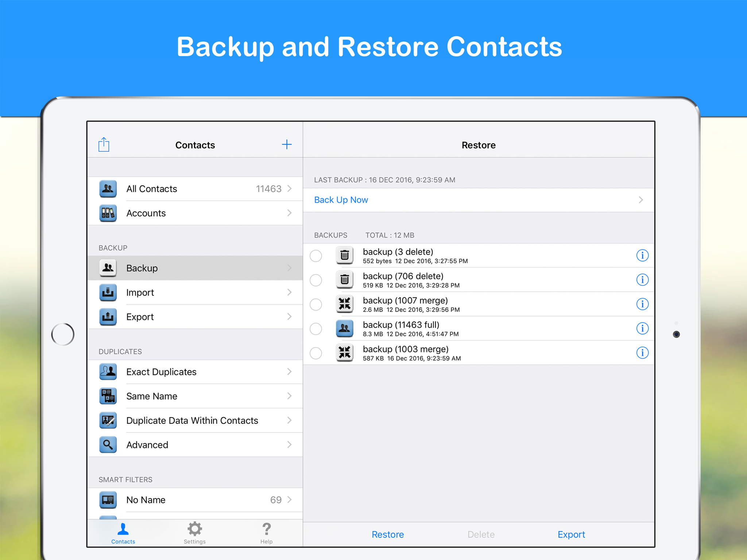The height and width of the screenshot is (560, 747).
Task: Click the Advanced search magnifier icon
Action: point(108,445)
